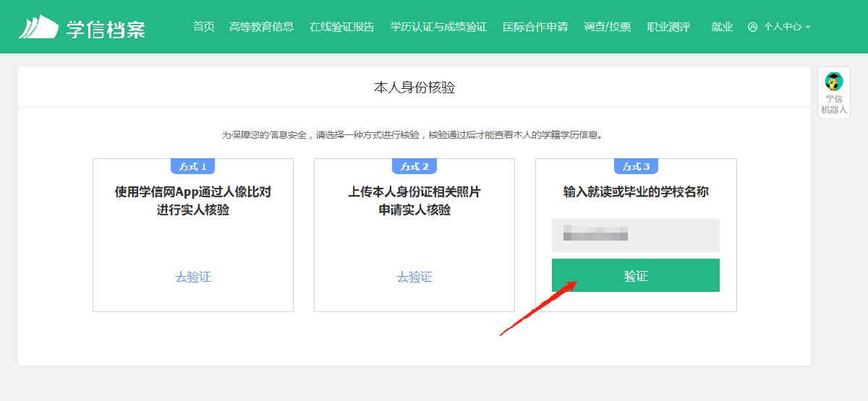Select 在线验证报告 in the navigation bar
Screen dimensions: 868x401
341,27
